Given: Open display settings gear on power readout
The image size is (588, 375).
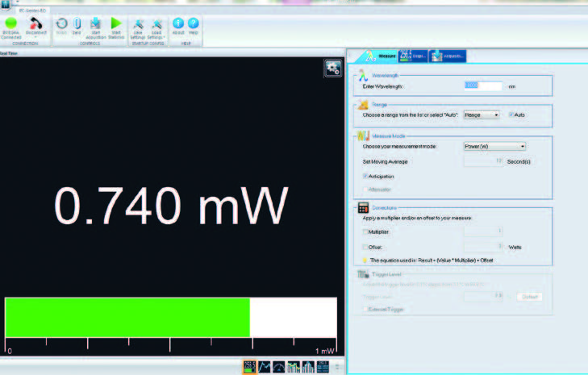Looking at the screenshot, I should [x=332, y=69].
